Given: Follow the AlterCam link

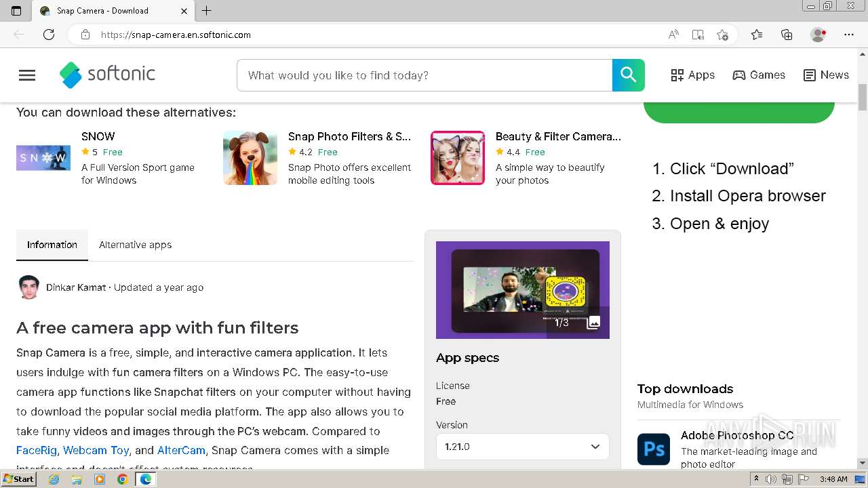Looking at the screenshot, I should coord(181,450).
